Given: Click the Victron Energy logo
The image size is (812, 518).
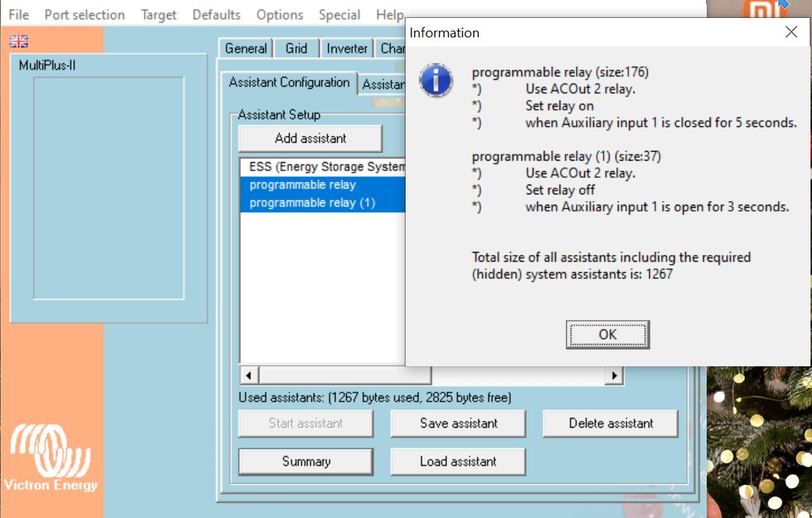Looking at the screenshot, I should click(x=50, y=458).
